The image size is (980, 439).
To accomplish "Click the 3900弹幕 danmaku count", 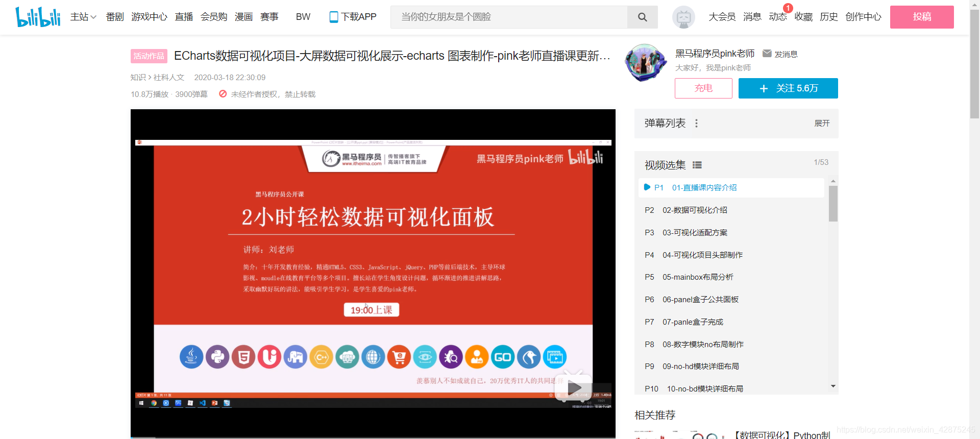I will point(191,94).
